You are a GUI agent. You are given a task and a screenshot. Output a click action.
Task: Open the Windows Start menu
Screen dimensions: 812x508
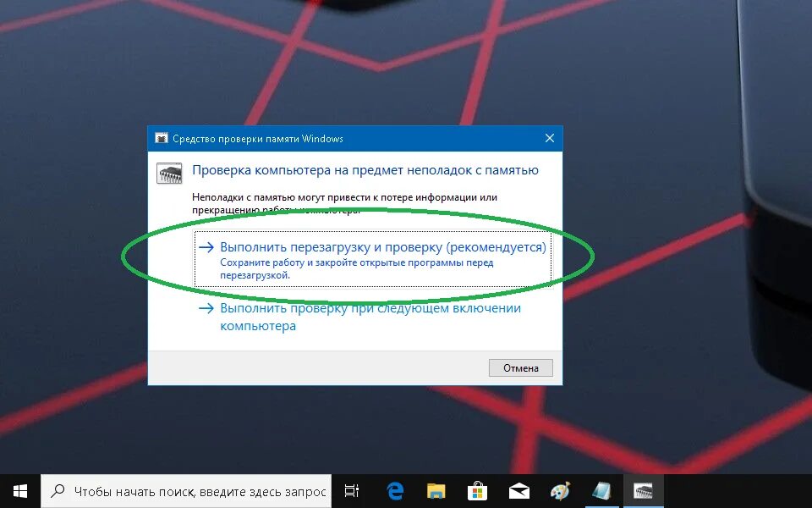[19, 491]
